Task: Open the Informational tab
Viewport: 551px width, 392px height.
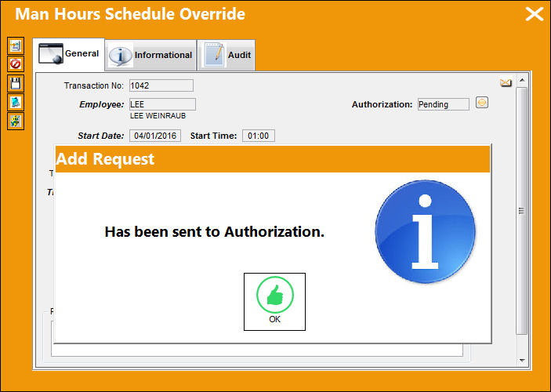Action: [150, 55]
